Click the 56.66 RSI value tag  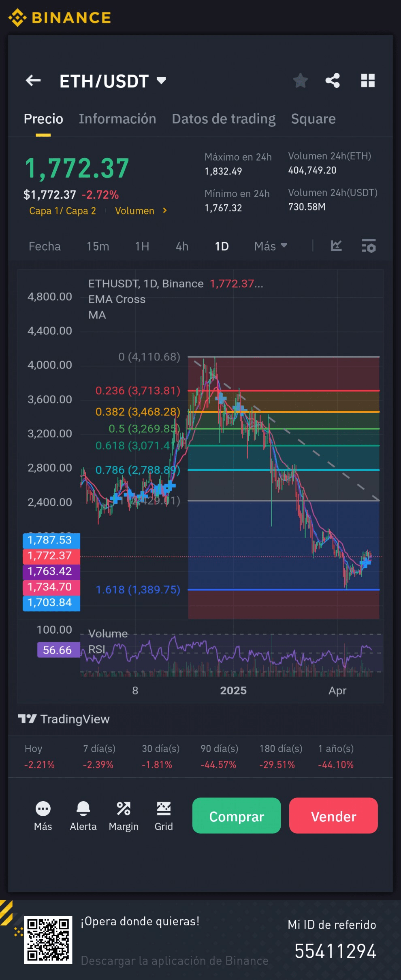[x=59, y=650]
